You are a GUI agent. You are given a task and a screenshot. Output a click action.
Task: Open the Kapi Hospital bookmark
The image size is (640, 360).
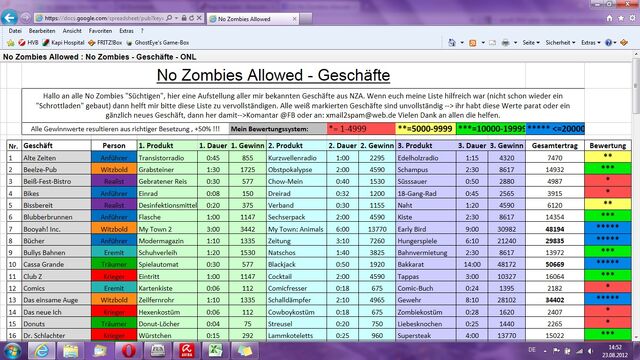(x=64, y=42)
